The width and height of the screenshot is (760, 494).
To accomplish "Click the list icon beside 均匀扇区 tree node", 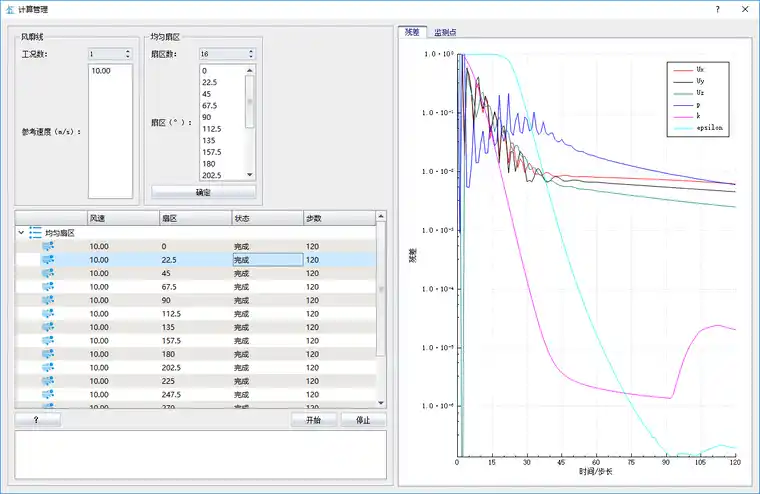I will [x=35, y=233].
